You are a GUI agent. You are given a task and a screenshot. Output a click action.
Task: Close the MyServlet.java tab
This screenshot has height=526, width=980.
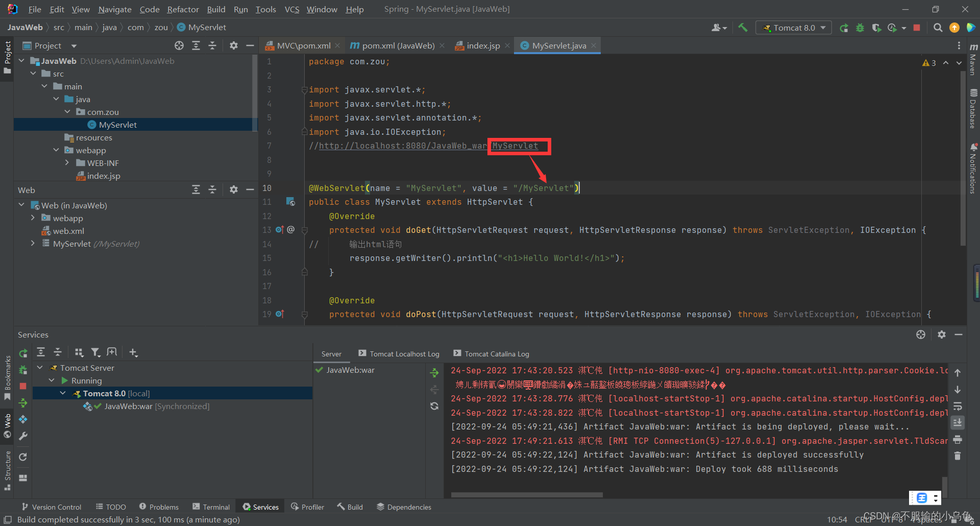coord(594,45)
